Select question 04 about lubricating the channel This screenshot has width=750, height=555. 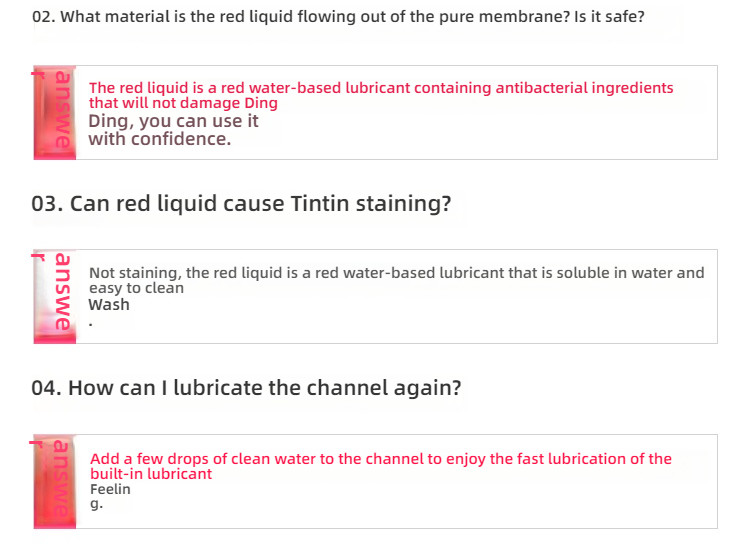(246, 388)
